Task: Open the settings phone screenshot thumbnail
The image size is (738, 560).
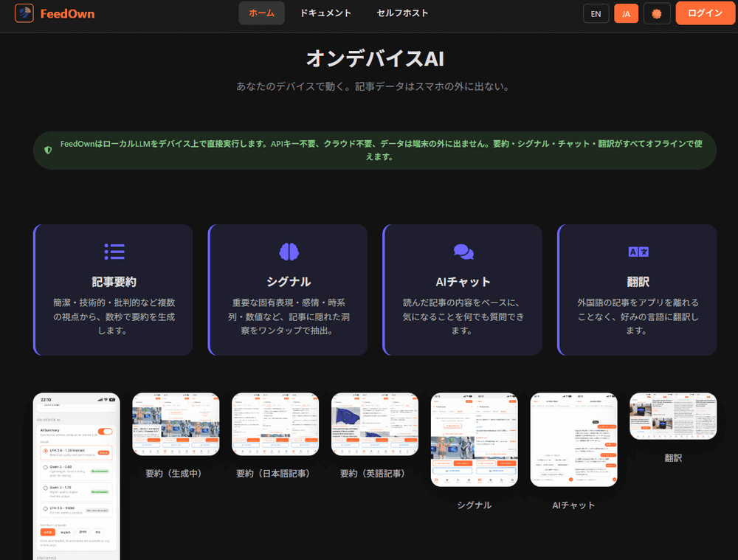Action: [x=77, y=476]
